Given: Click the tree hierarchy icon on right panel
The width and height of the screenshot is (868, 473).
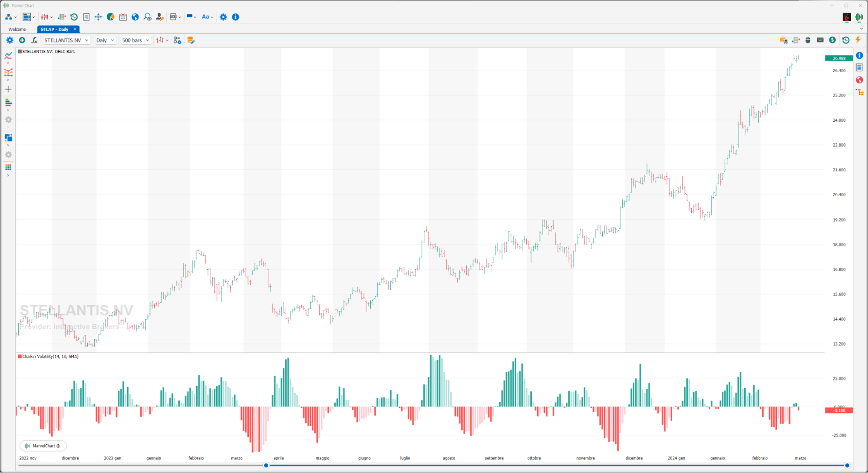Looking at the screenshot, I should tap(859, 92).
